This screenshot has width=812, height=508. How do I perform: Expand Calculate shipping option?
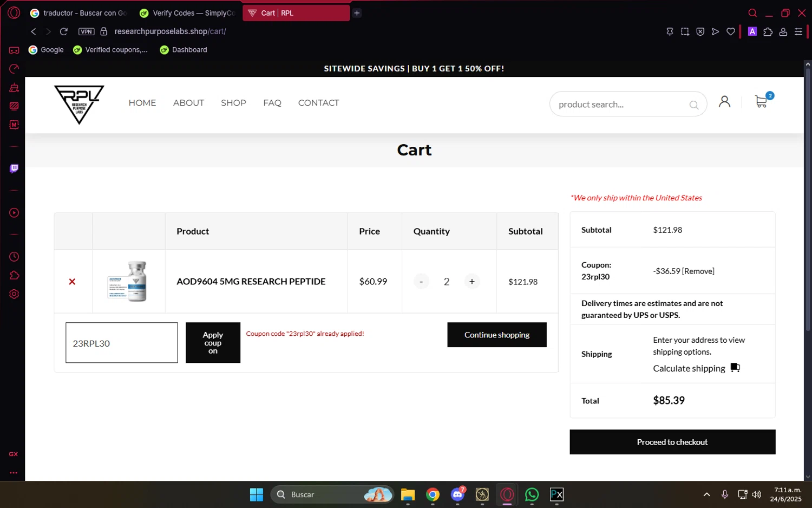click(x=689, y=368)
